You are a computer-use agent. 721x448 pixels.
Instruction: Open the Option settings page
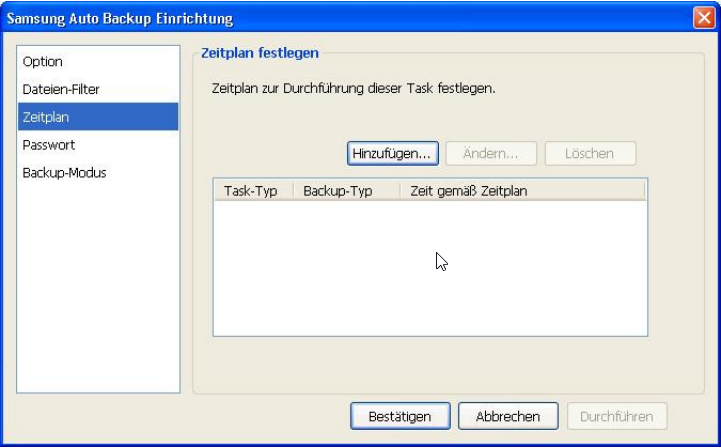(x=97, y=62)
